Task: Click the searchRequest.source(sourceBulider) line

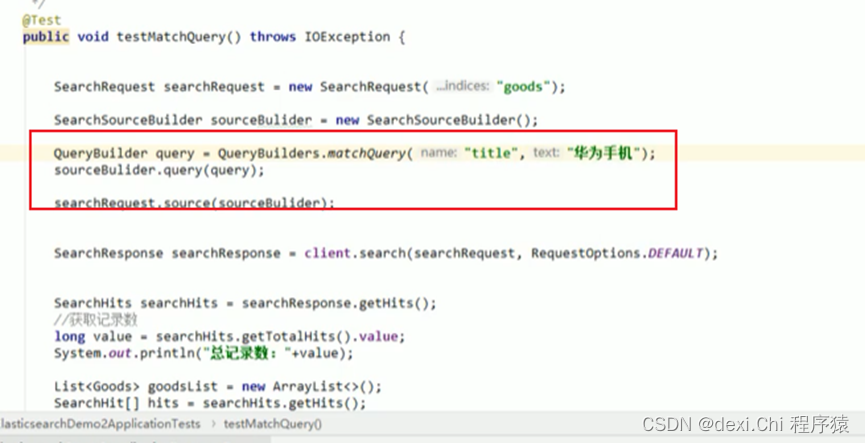Action: pyautogui.click(x=195, y=203)
